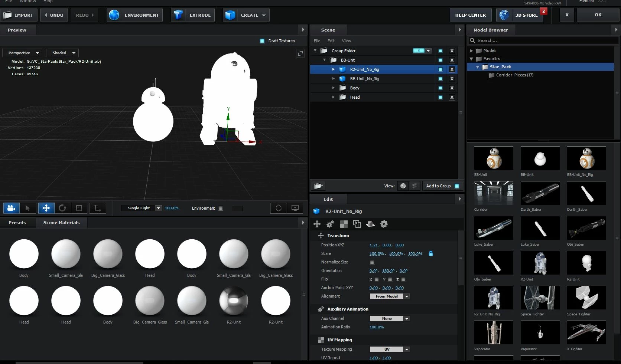Remove the Body folder with its X icon

click(452, 88)
